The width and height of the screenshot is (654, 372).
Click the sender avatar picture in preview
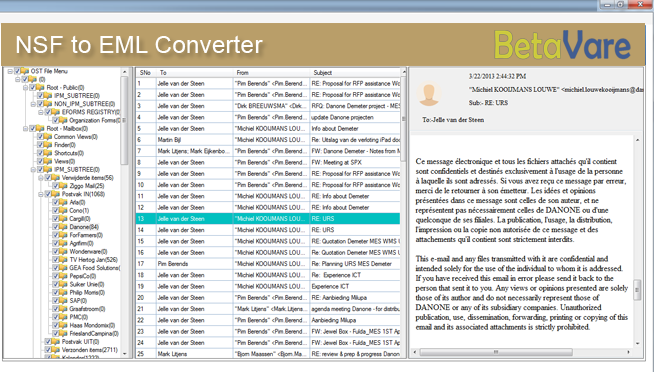(429, 95)
